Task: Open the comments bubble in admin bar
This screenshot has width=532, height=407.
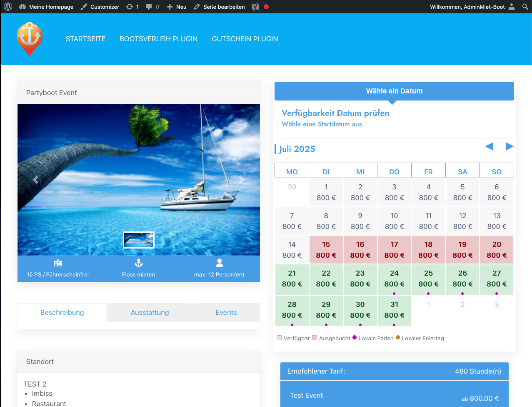Action: (x=152, y=7)
